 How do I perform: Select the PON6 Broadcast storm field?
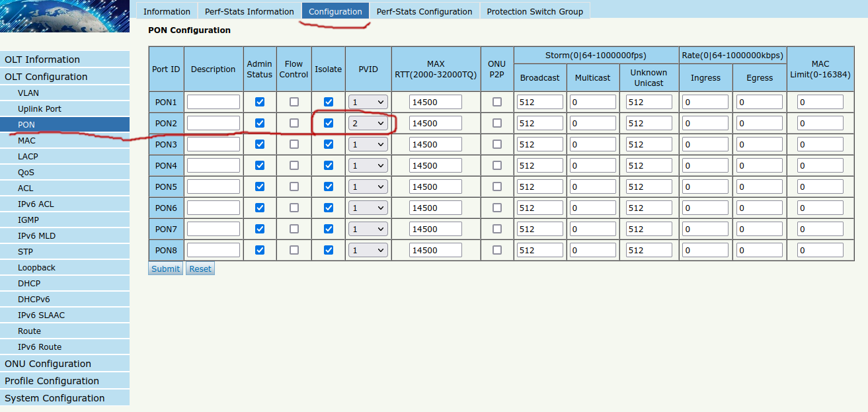[540, 208]
